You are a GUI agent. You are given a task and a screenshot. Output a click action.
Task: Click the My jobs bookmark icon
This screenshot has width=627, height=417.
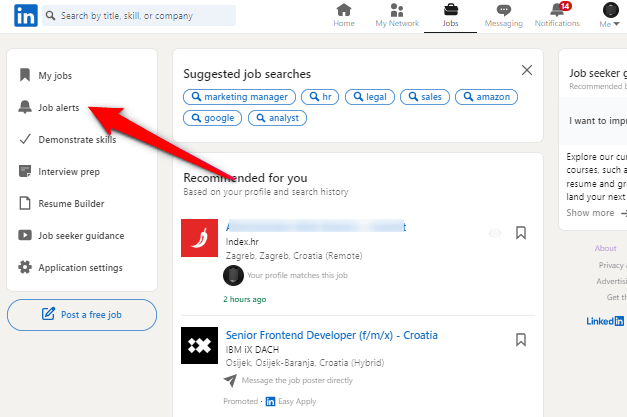(25, 75)
